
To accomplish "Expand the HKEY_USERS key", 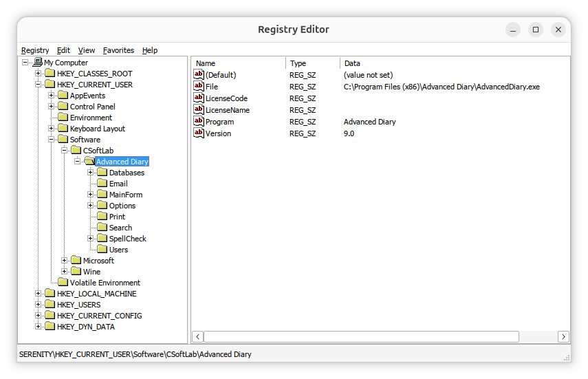I will [x=38, y=304].
